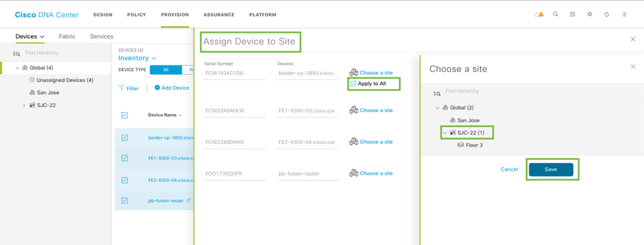644x245 pixels.
Task: Switch to the Services tab
Action: coord(102,37)
